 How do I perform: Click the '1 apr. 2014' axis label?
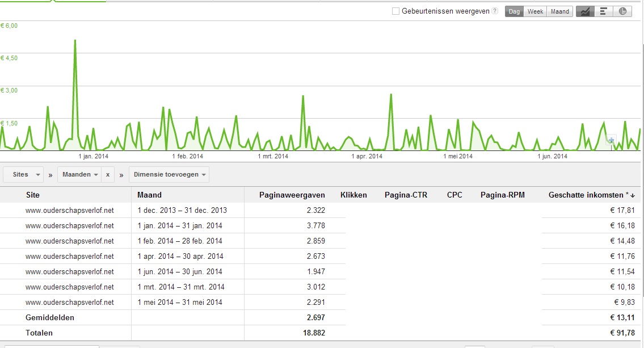pos(367,157)
